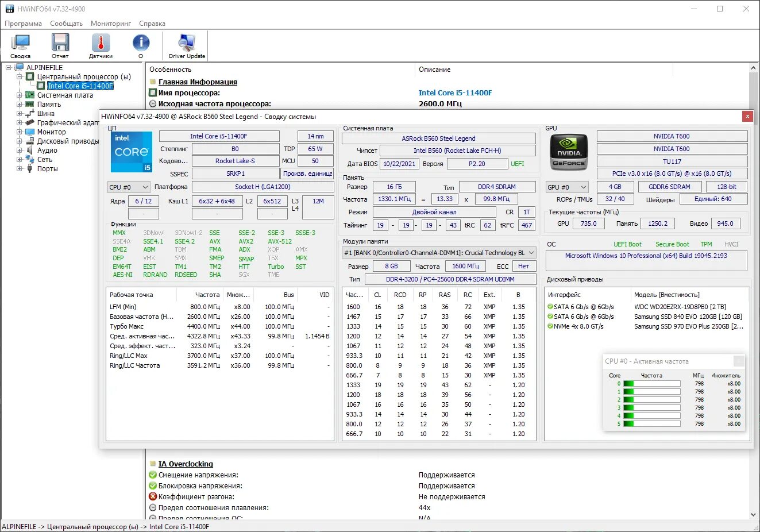Select Intel Core i5-11400F tree item
Image resolution: width=760 pixels, height=532 pixels.
(x=80, y=86)
